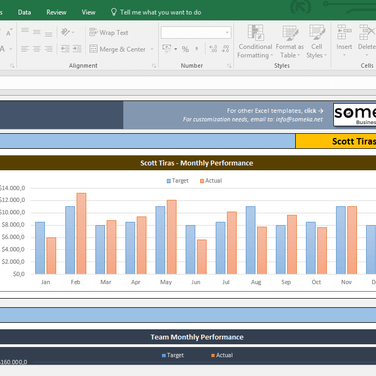This screenshot has height=376, width=376.
Task: Click the Increase Indent icon
Action: coord(77,49)
